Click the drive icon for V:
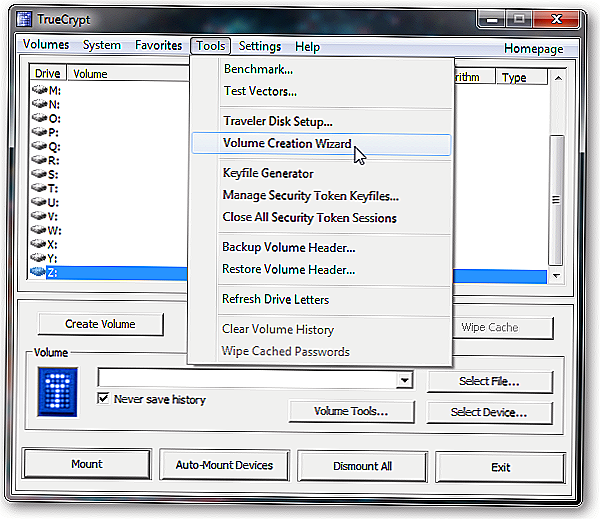600x519 pixels. pos(40,216)
